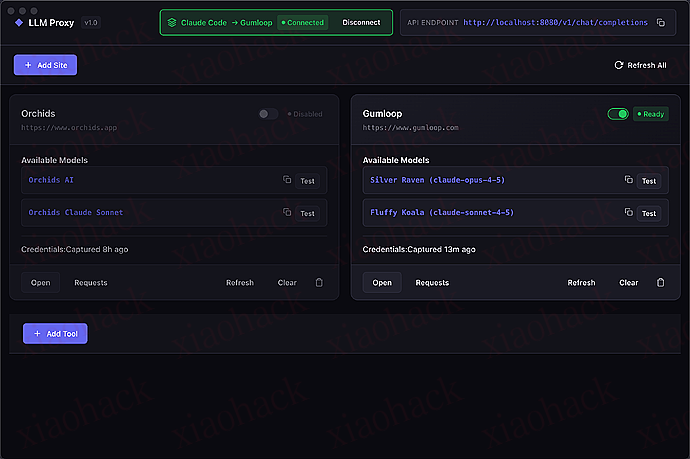This screenshot has height=459, width=690.
Task: Open the Gumloop site
Action: [382, 283]
